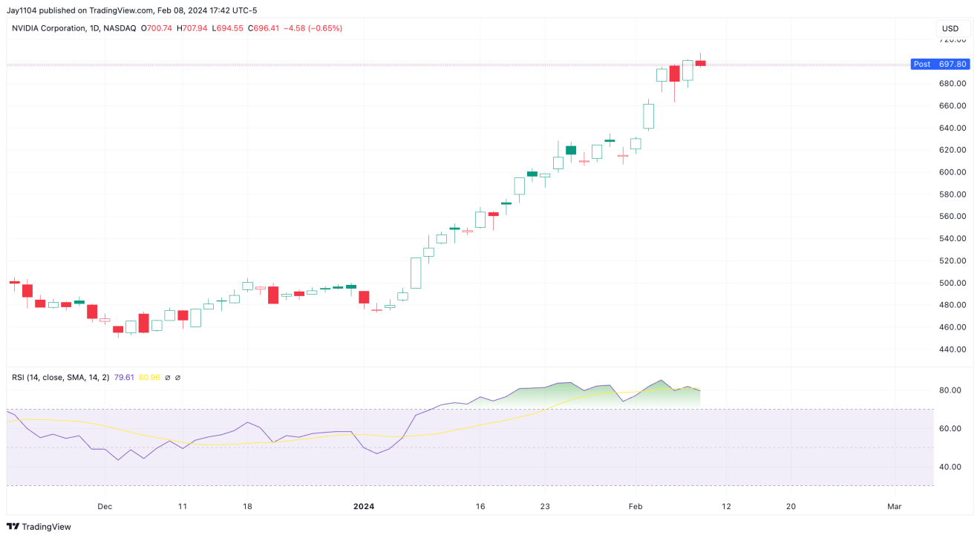
Task: Click the 580.00 price axis label
Action: (x=953, y=194)
